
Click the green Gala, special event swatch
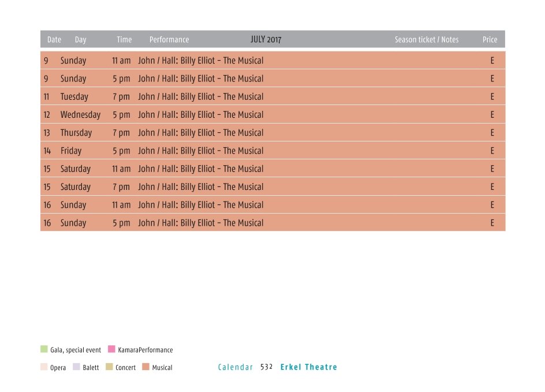(x=44, y=349)
